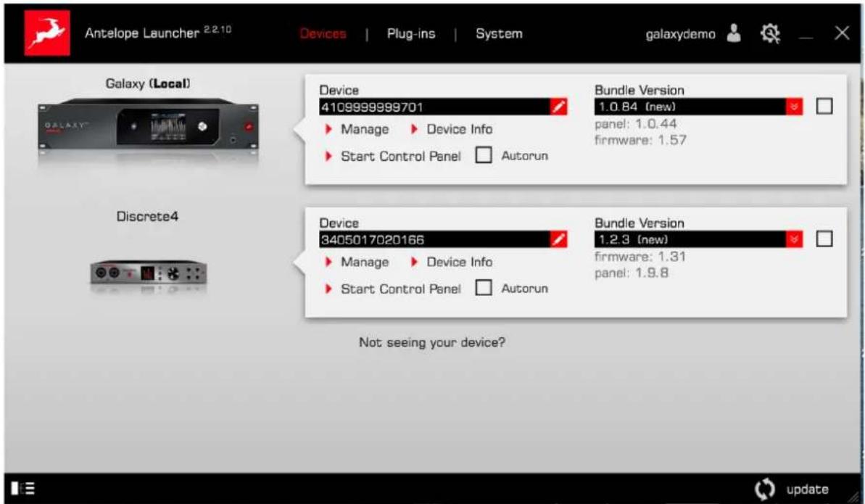Edit the Galaxy device name with the pencil icon
This screenshot has width=865, height=504.
point(558,107)
